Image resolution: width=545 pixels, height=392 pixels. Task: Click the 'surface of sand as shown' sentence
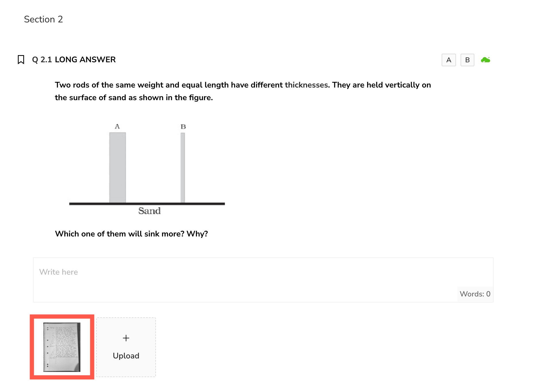click(x=134, y=98)
